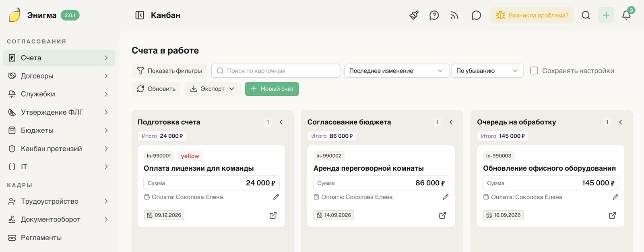Collapse the Подготовка счета column
This screenshot has height=252, width=644.
(281, 122)
